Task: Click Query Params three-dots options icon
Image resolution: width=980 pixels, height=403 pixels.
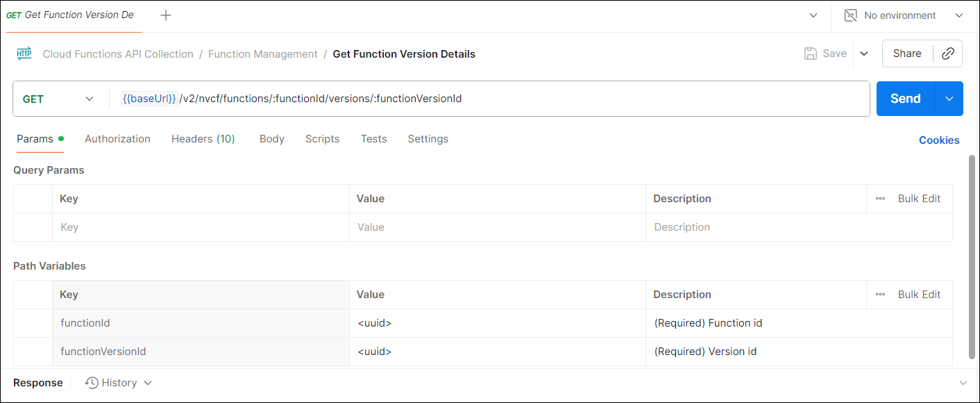Action: pos(880,199)
